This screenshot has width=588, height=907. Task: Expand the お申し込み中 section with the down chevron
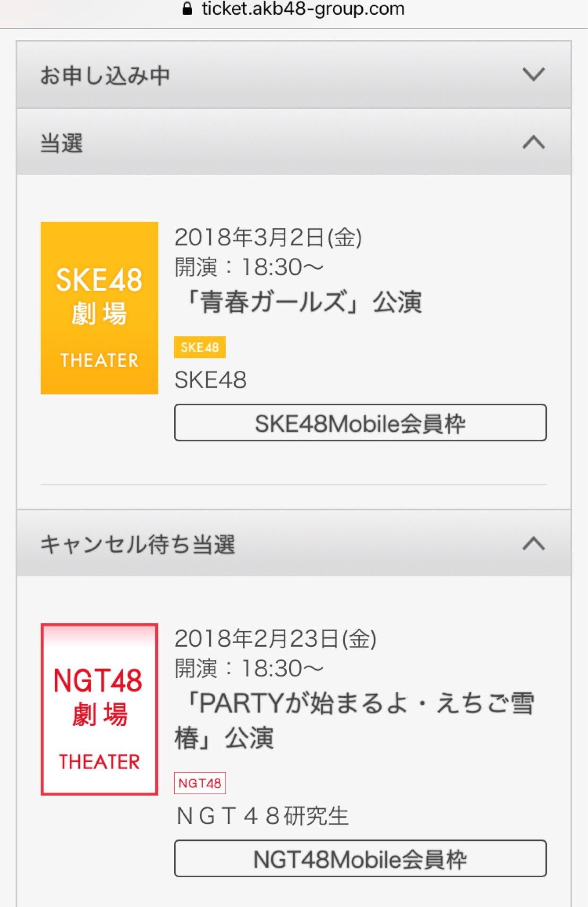click(533, 74)
